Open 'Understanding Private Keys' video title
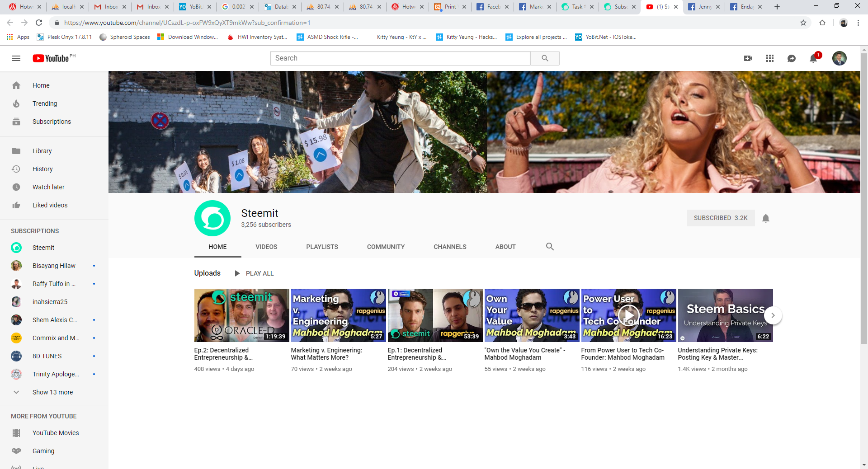 pos(718,354)
